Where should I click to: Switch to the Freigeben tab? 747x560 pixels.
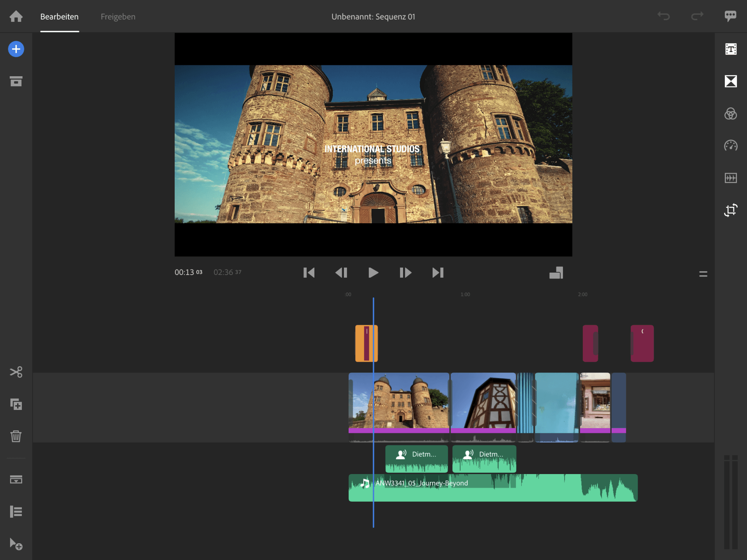tap(118, 17)
